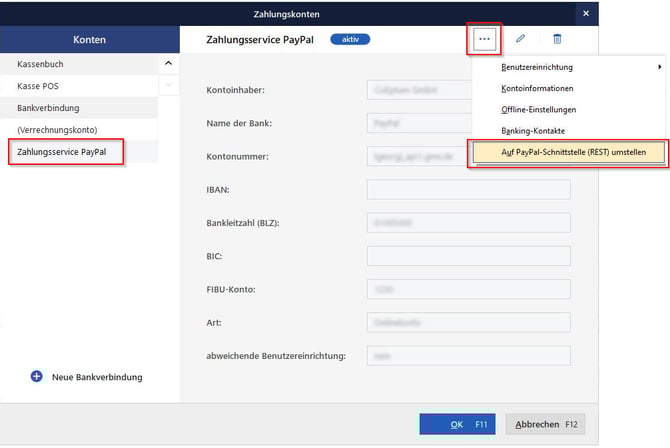Move account up with the chevron arrow
Viewport: 670px width, 448px height.
point(168,63)
